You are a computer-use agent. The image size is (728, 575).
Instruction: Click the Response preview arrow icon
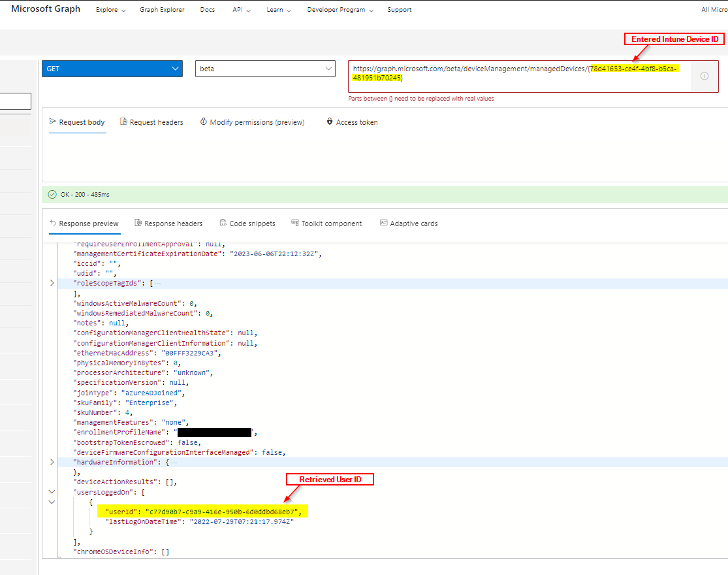coord(53,223)
